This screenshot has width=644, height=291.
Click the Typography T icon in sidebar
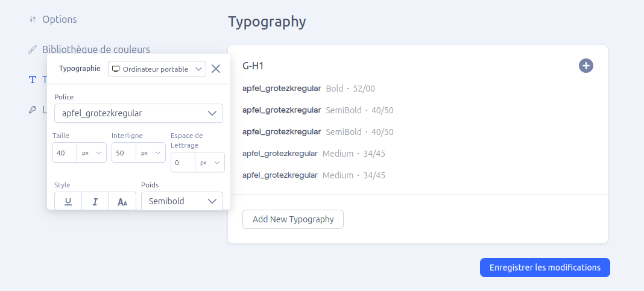point(33,80)
